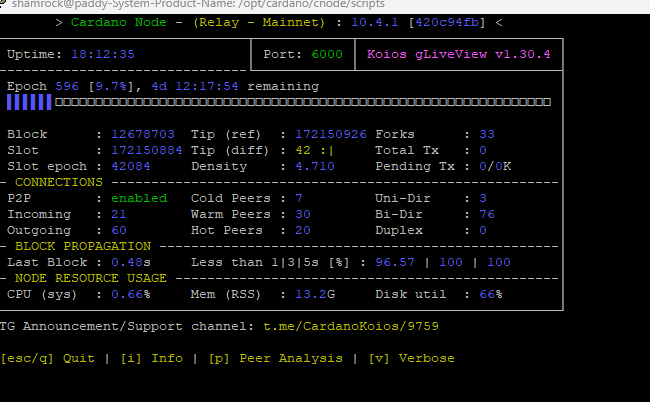Click the Uni-Dir value '3'
650x402 pixels.
(483, 199)
